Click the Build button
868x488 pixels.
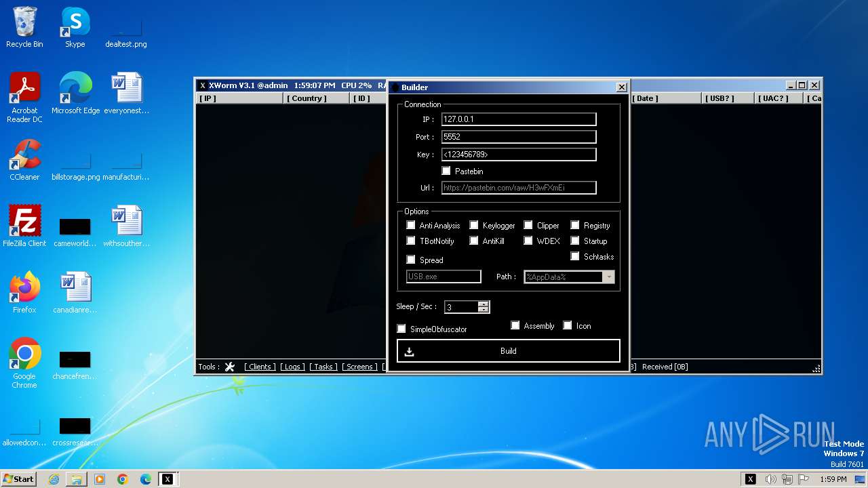pos(509,351)
